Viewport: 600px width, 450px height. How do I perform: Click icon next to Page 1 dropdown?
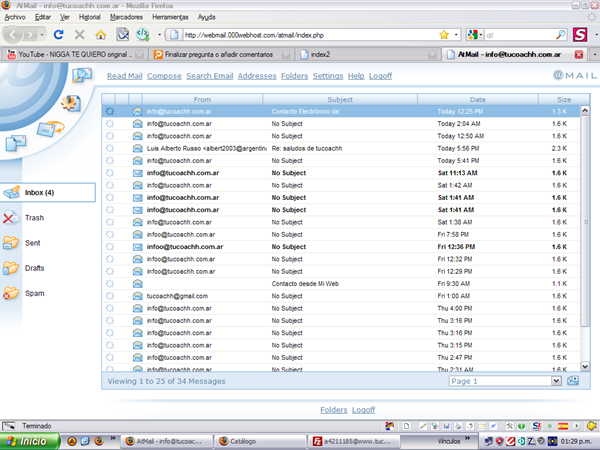573,381
